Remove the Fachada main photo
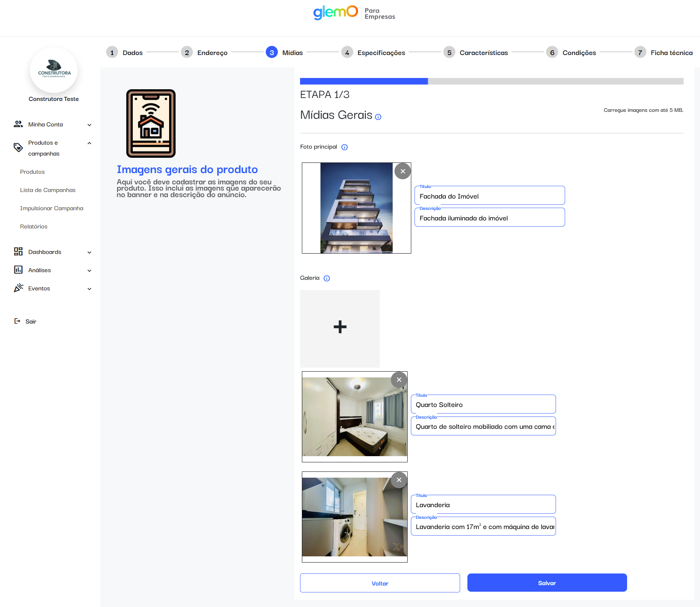Viewport: 700px width, 607px height. (x=402, y=171)
